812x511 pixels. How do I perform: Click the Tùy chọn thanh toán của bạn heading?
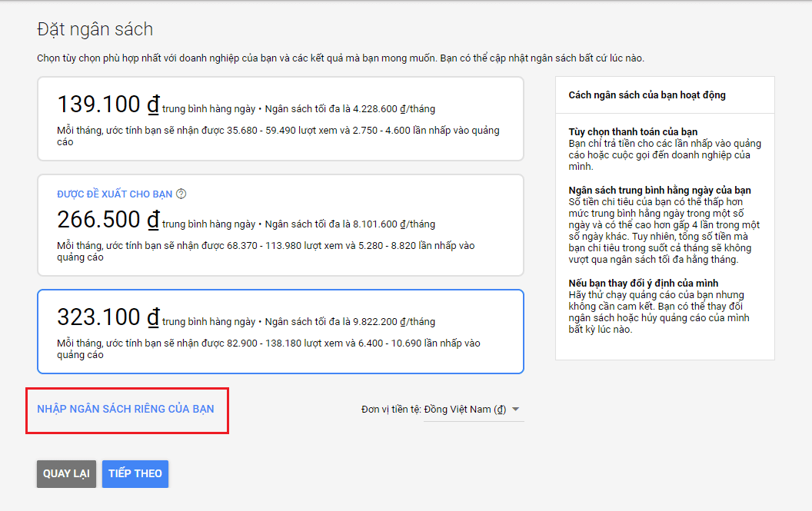(x=633, y=132)
